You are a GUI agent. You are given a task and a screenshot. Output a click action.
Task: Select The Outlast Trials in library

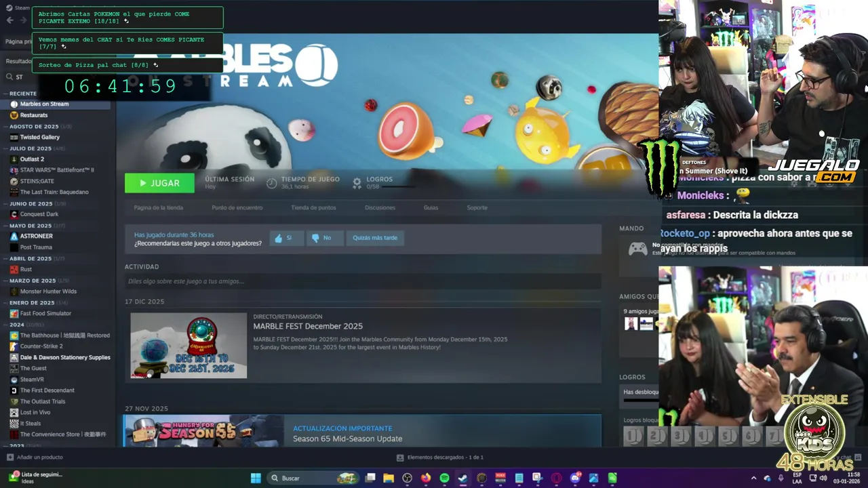click(x=43, y=401)
